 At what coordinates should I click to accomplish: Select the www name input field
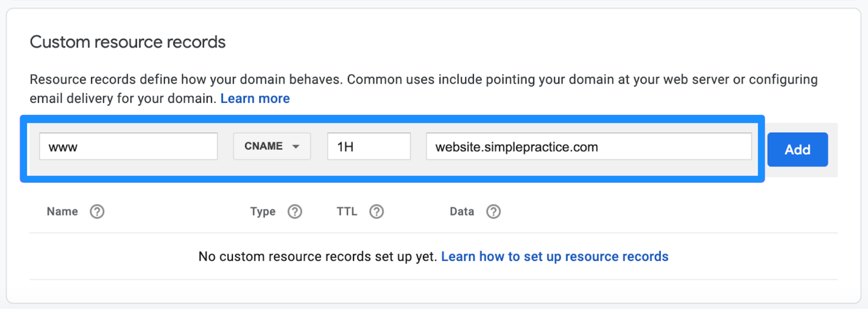(128, 146)
